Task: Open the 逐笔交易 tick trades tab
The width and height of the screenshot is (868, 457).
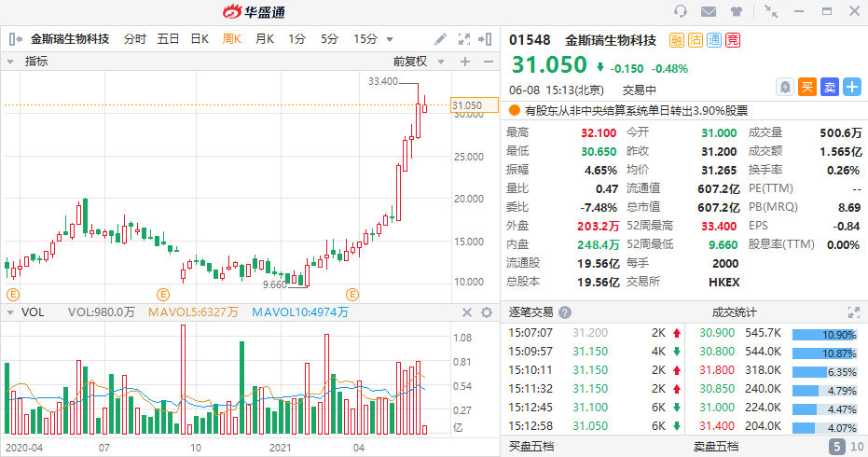Action: 530,312
